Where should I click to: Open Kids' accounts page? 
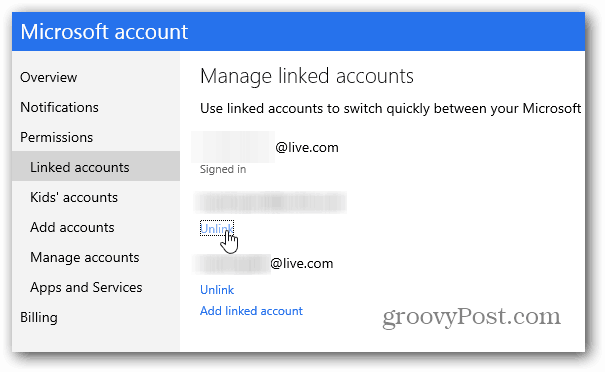click(x=74, y=197)
